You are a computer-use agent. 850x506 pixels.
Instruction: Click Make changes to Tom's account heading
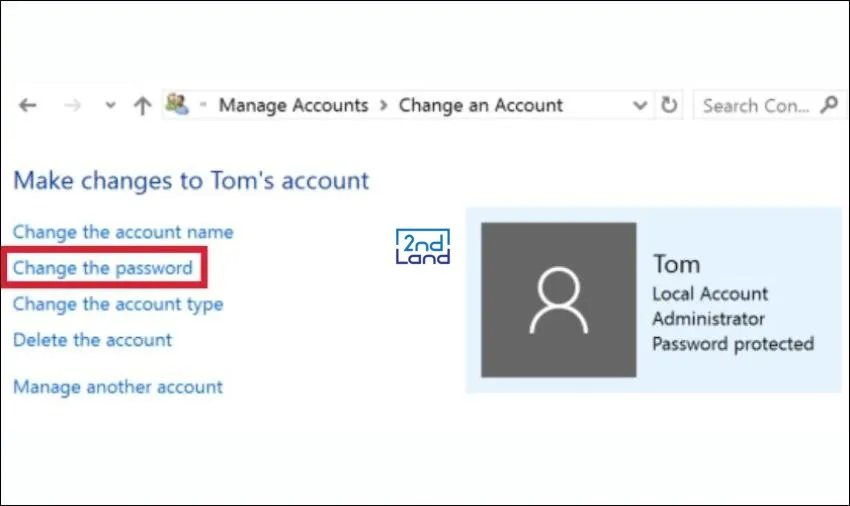point(191,181)
